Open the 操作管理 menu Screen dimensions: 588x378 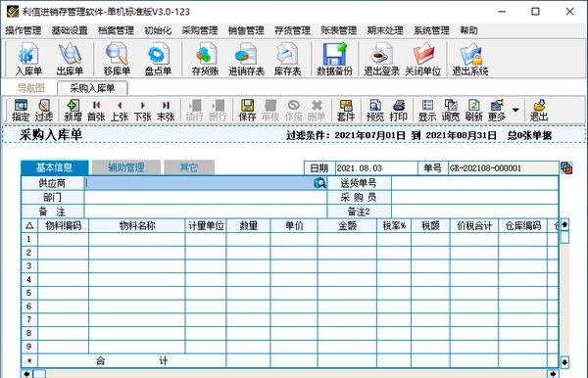(x=24, y=30)
